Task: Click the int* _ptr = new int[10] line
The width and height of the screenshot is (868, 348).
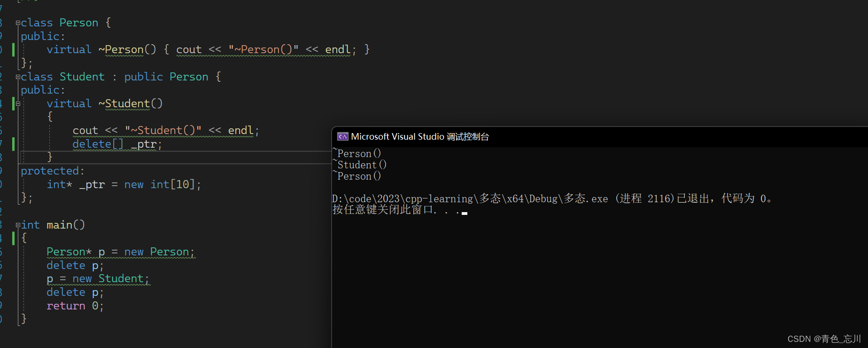Action: pyautogui.click(x=124, y=184)
